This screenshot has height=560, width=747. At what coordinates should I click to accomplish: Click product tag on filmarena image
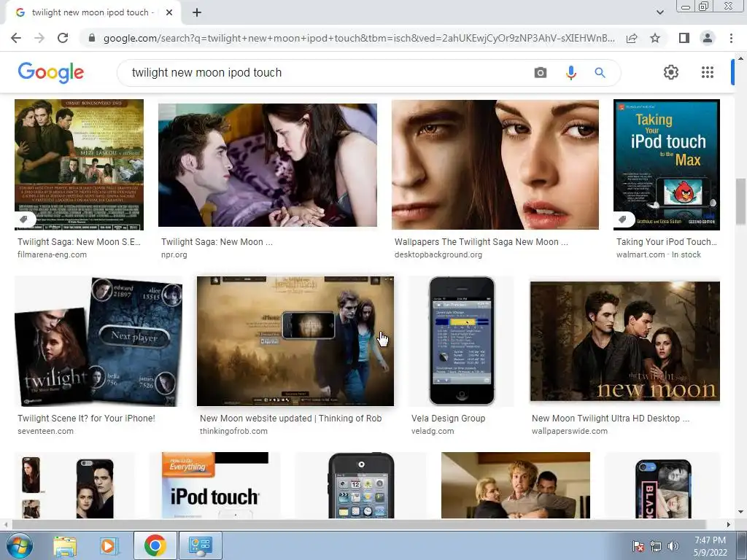[25, 219]
